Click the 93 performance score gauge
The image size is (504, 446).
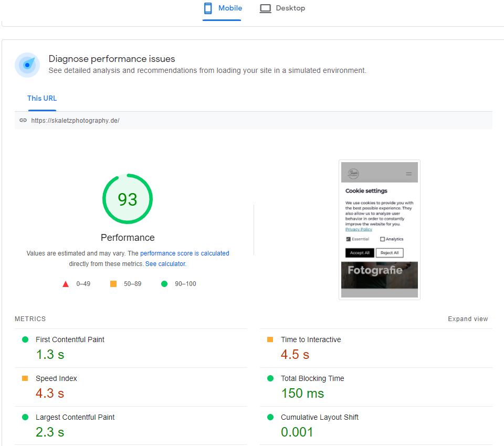pyautogui.click(x=128, y=199)
